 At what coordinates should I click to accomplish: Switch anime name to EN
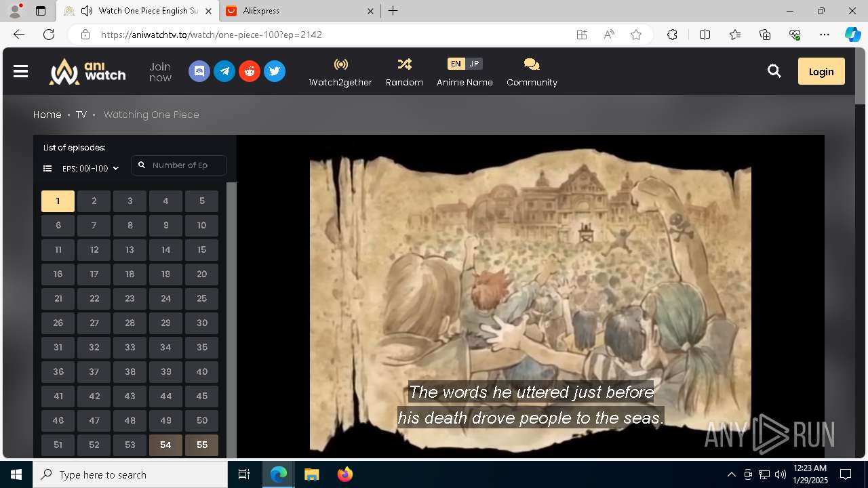456,64
